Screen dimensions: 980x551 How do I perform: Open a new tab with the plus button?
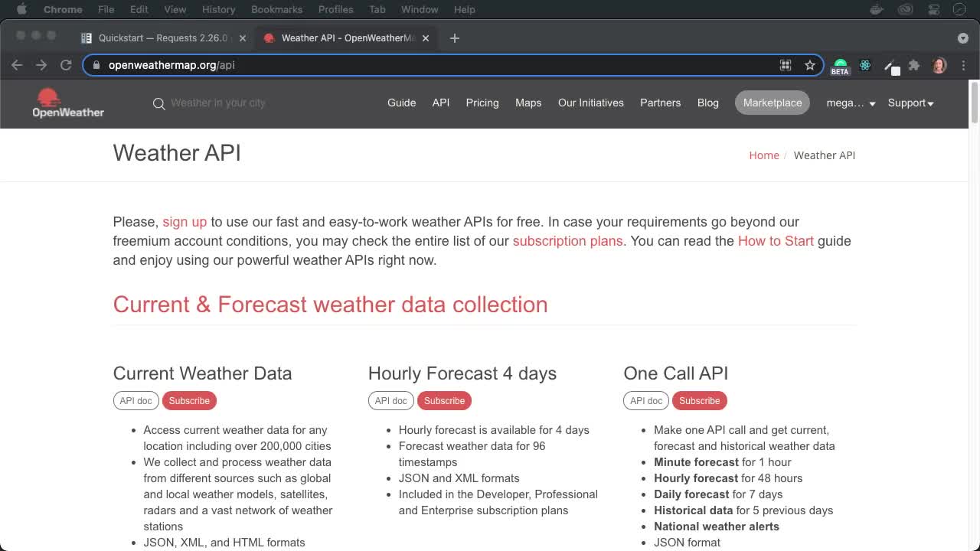[x=455, y=37]
